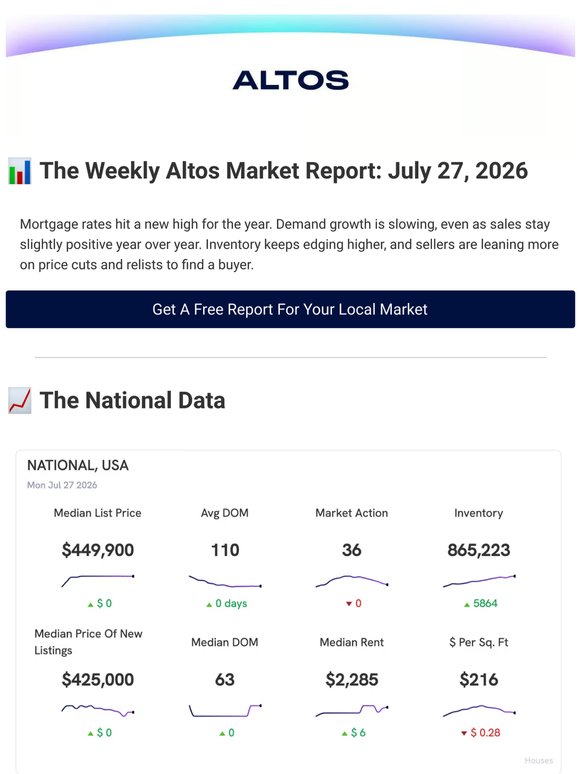Select the $449,900 Median List Price value
The width and height of the screenshot is (580, 774).
pyautogui.click(x=98, y=550)
